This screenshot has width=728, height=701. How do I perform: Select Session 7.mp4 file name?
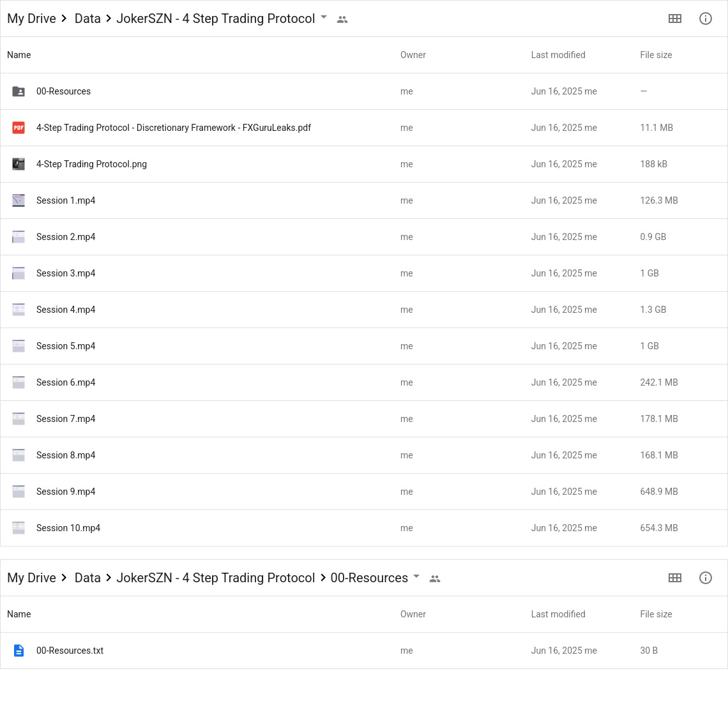66,419
